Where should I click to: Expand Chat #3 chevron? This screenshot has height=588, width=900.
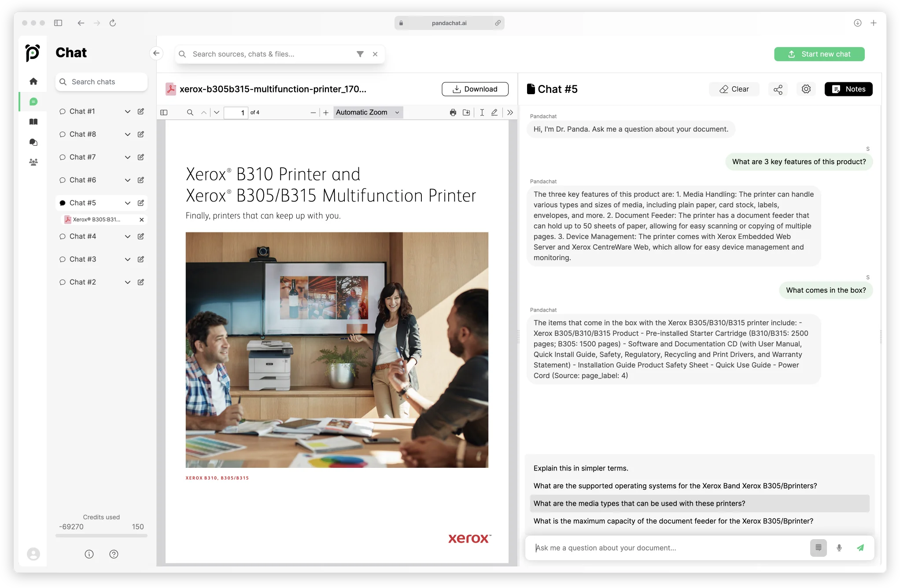[128, 259]
